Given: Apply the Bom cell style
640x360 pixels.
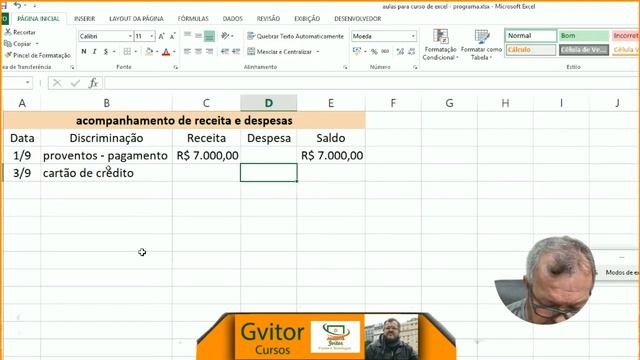Looking at the screenshot, I should pyautogui.click(x=584, y=36).
